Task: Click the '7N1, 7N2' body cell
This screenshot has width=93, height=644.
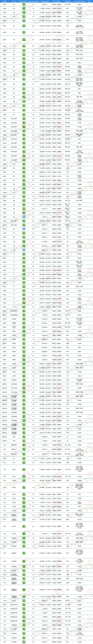Action: click(68, 625)
